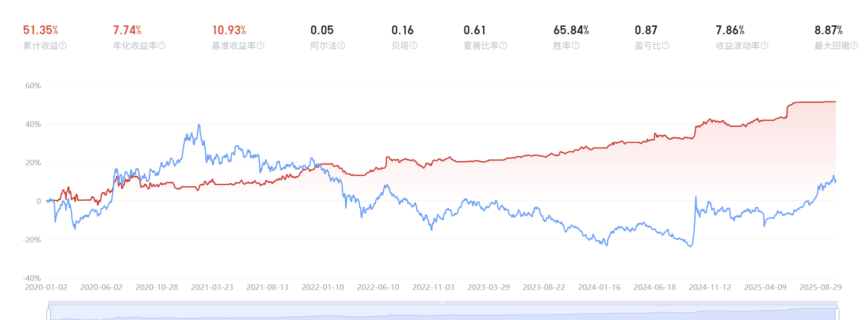Click the question mark next to 盈亏比
The height and width of the screenshot is (320, 868).
(x=666, y=46)
